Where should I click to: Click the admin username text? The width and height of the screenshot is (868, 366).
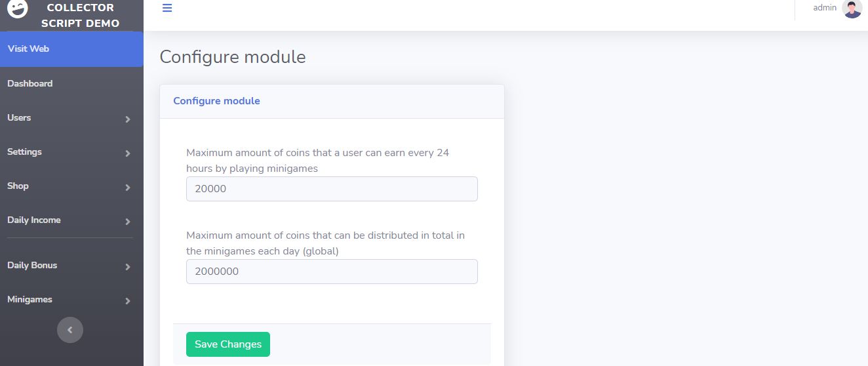825,8
